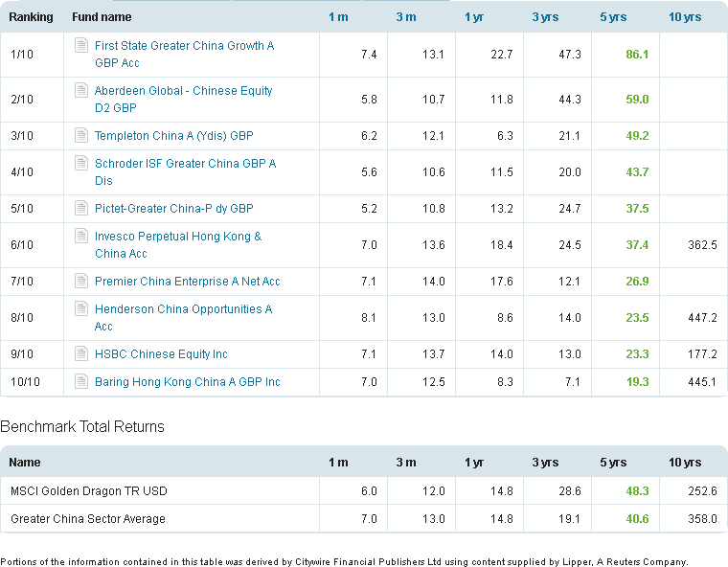Sort fund table by 1 yr column header
Viewport: 728px width, 567px height.
click(474, 17)
